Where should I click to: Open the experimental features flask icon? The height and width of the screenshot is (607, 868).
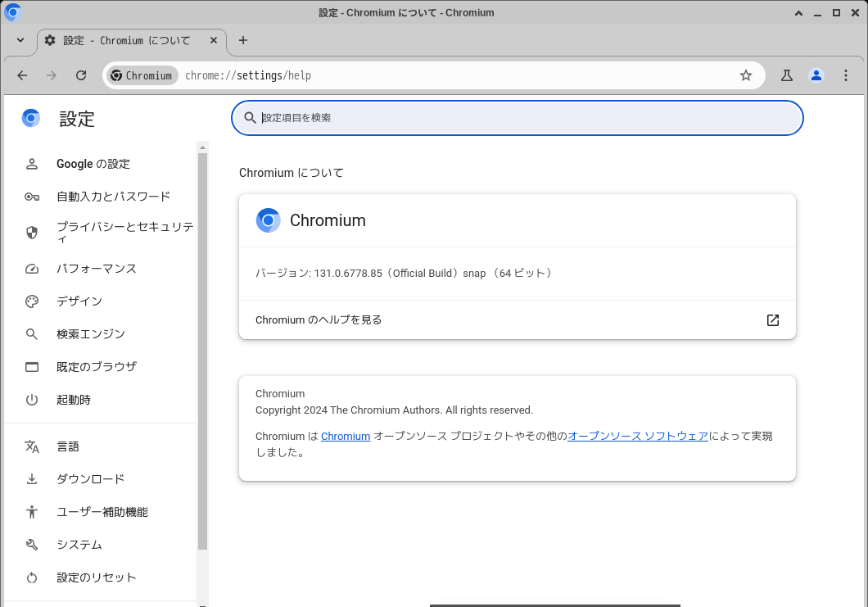point(786,75)
